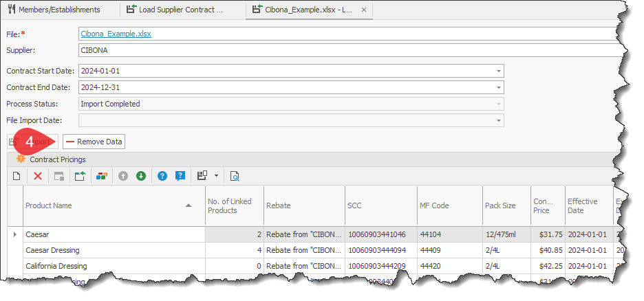This screenshot has width=644, height=301.
Task: Click the Supplier field containing CIBONA
Action: [344, 50]
